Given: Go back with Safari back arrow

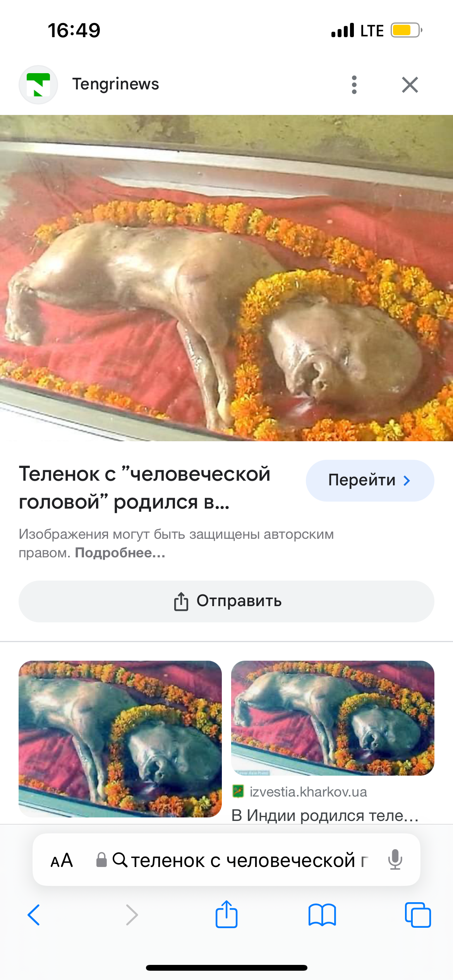Looking at the screenshot, I should click(34, 915).
